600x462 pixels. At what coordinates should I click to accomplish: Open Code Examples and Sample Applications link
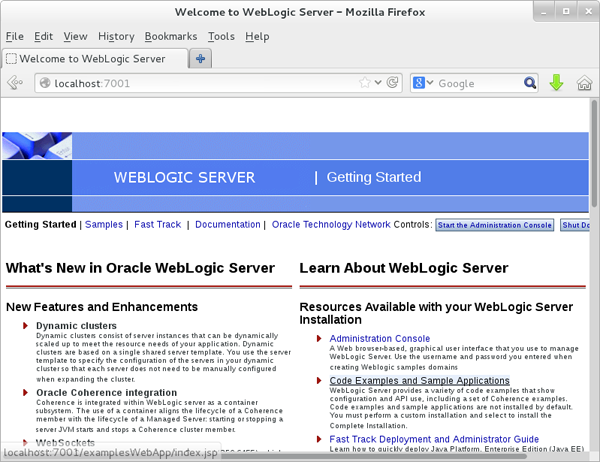pos(419,380)
